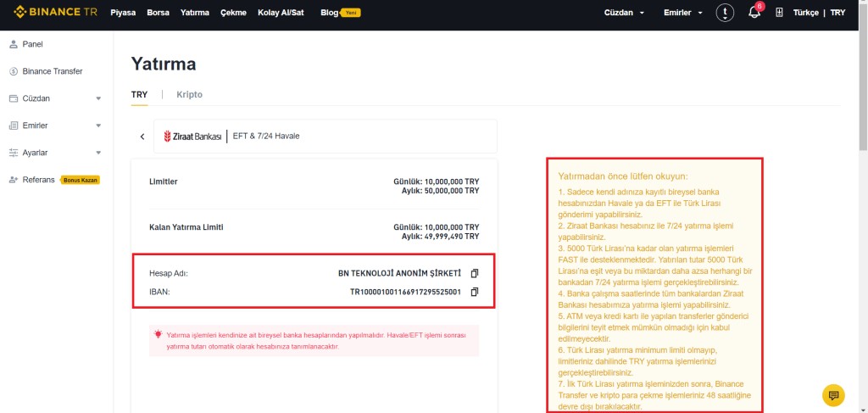Screen dimensions: 868x413
Task: Switch to the Kripto deposit tab
Action: coord(189,95)
